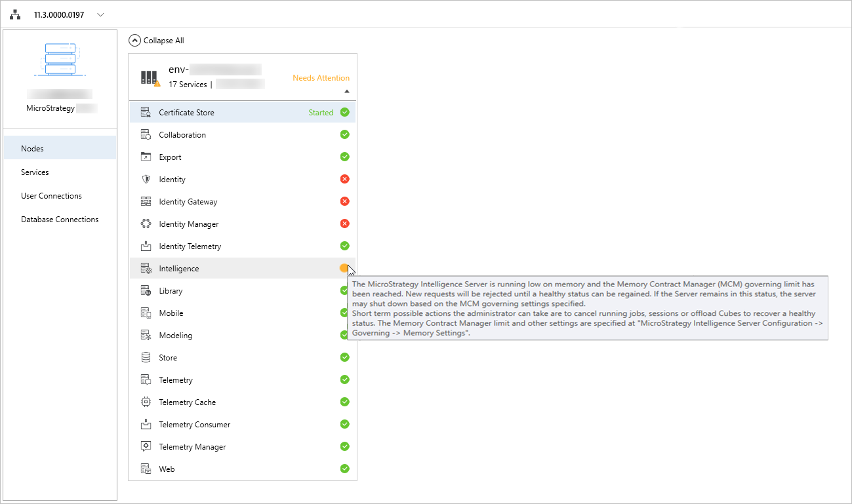Click the orange status indicator for Intelligence
This screenshot has height=504, width=852.
point(344,268)
